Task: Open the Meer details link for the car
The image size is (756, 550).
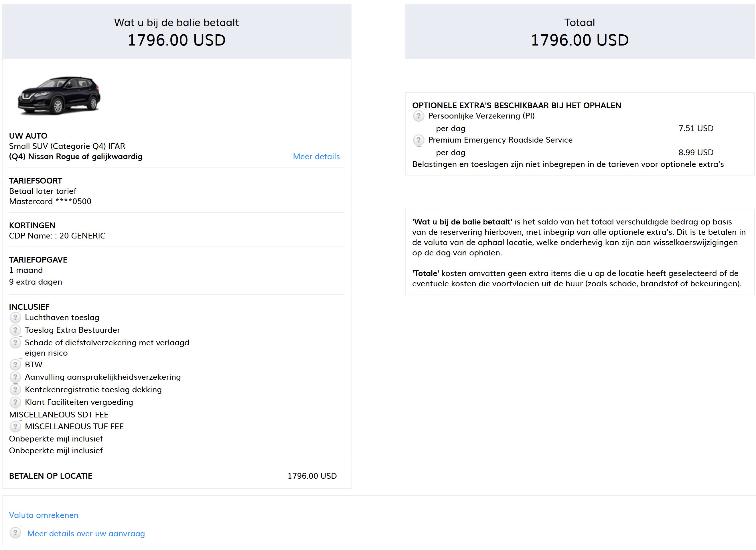Action: click(x=316, y=156)
